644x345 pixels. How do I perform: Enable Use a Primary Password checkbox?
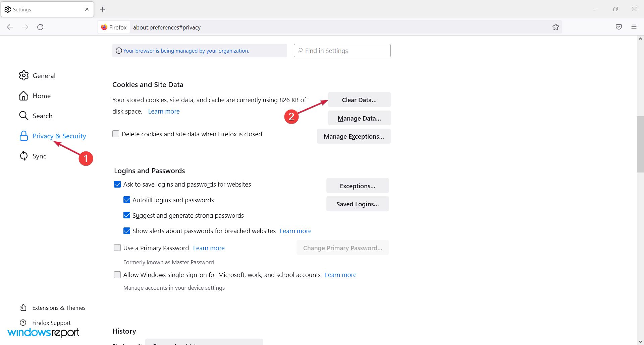click(x=117, y=248)
